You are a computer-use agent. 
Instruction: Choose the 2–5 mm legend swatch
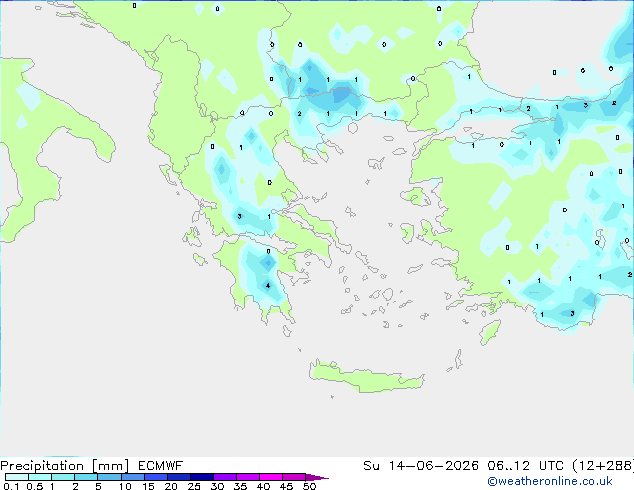(x=86, y=477)
